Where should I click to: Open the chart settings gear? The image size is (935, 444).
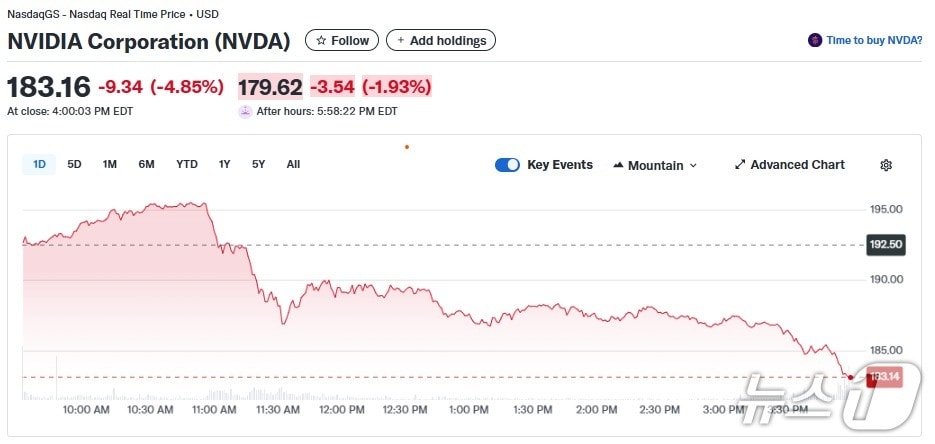point(885,165)
